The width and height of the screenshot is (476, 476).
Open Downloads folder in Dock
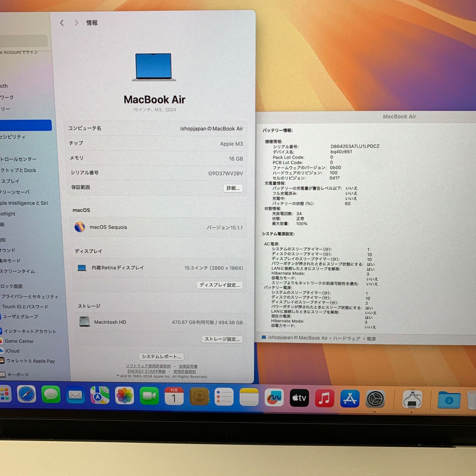[449, 400]
